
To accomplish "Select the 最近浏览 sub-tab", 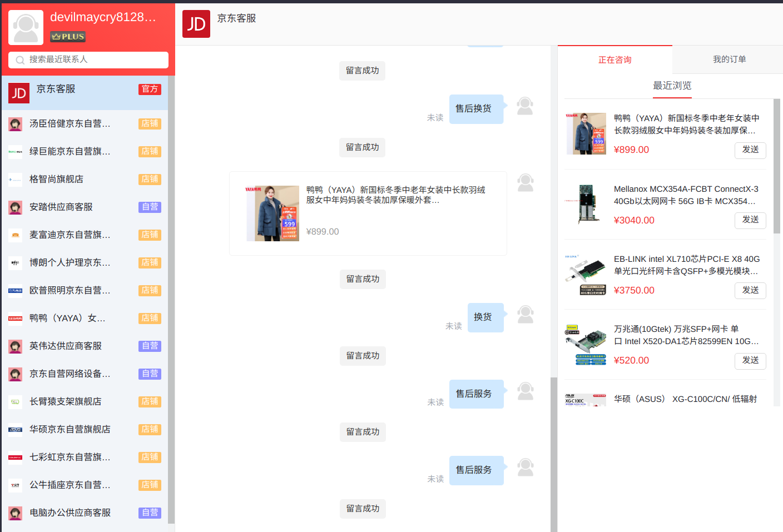I will click(x=672, y=86).
